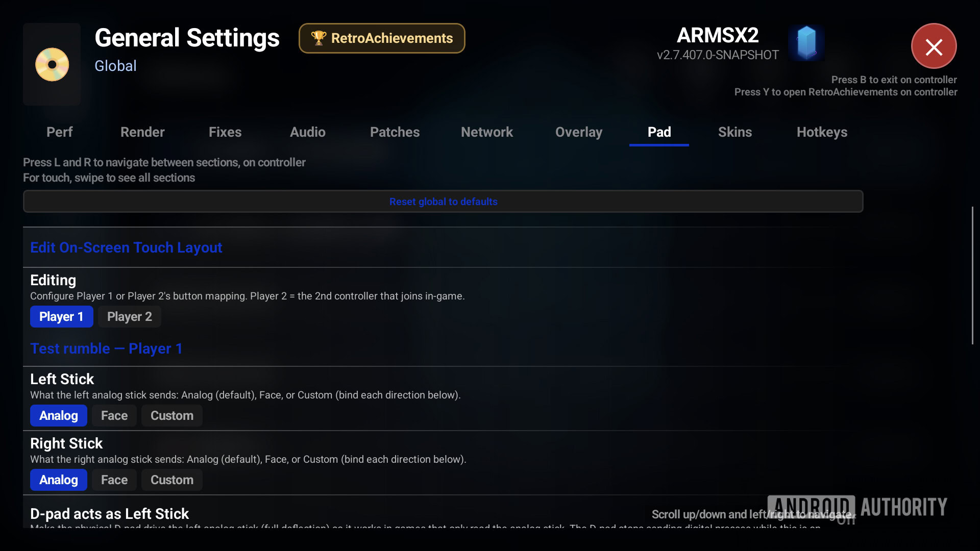Set Right Stick to Face

tap(114, 480)
